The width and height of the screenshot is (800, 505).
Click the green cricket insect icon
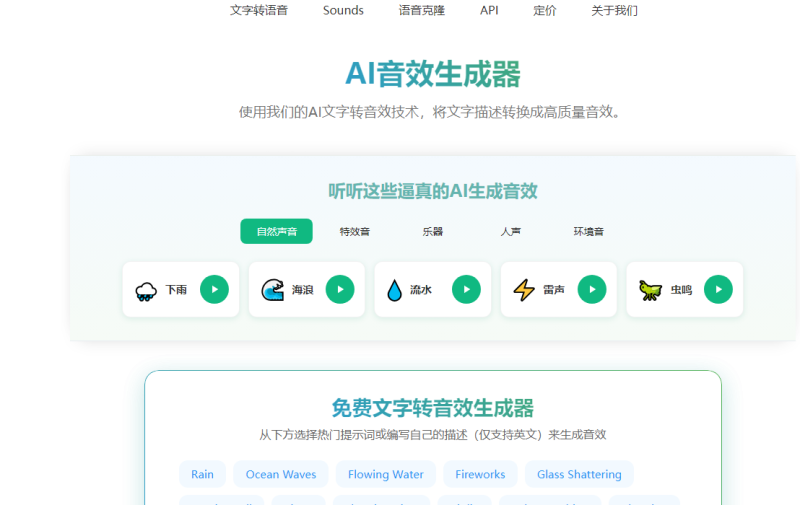click(x=651, y=291)
